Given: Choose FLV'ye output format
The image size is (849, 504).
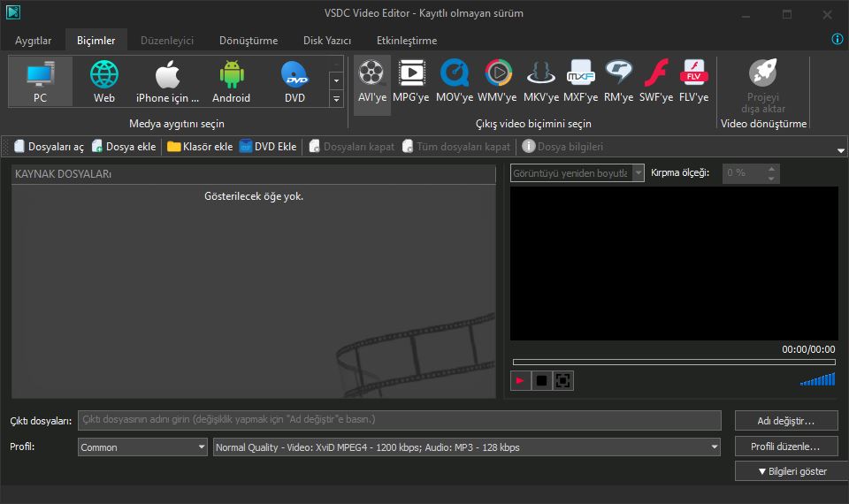Looking at the screenshot, I should coord(693,81).
